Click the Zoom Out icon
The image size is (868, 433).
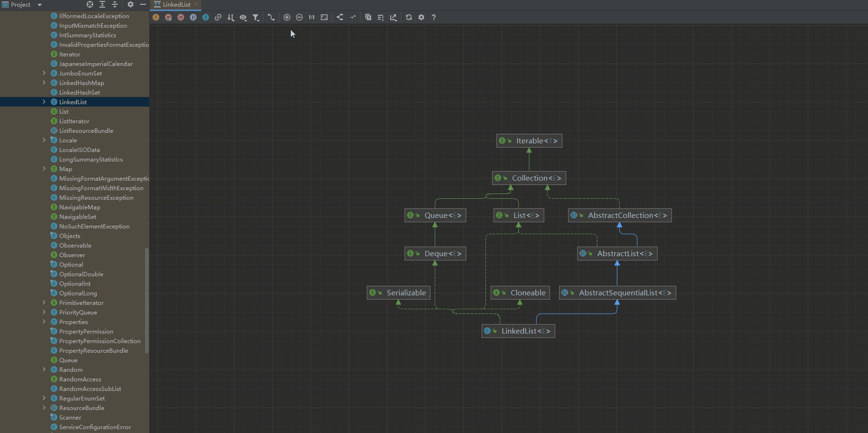pyautogui.click(x=299, y=17)
